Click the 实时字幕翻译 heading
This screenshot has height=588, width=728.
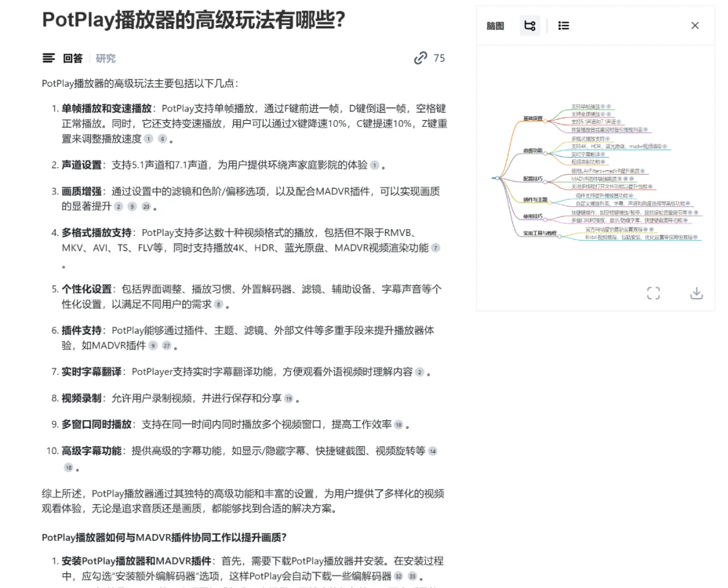(92, 372)
